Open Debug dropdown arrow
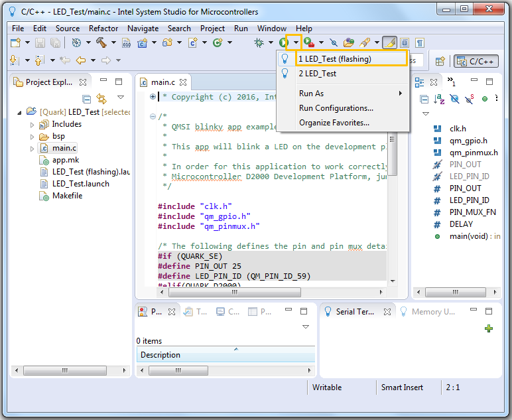Screen dimensions: 512x420 [271, 42]
